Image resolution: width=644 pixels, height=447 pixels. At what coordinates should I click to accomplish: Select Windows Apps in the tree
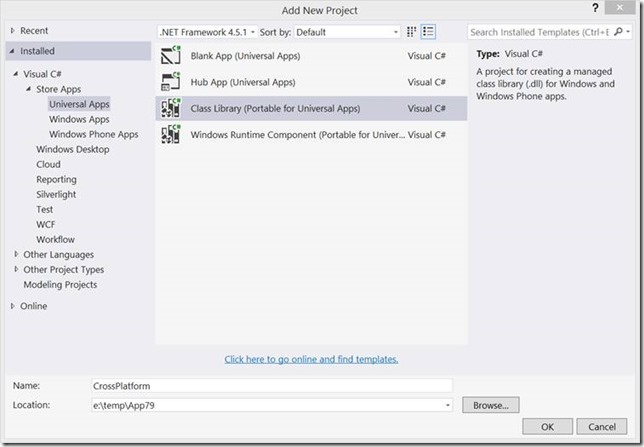tap(79, 119)
